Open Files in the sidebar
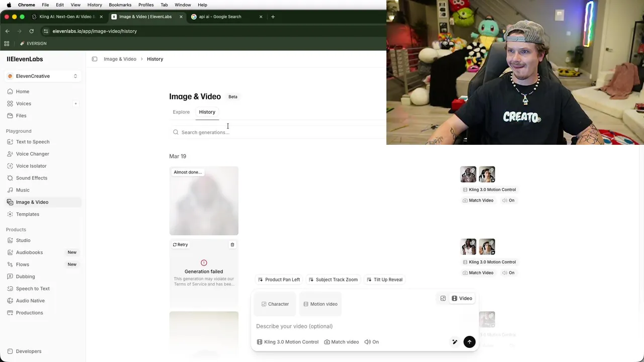The width and height of the screenshot is (644, 362). 21,116
